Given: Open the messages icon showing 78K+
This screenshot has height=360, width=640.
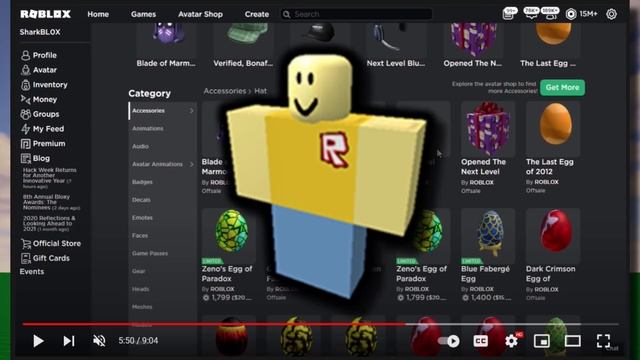Looking at the screenshot, I should point(531,13).
